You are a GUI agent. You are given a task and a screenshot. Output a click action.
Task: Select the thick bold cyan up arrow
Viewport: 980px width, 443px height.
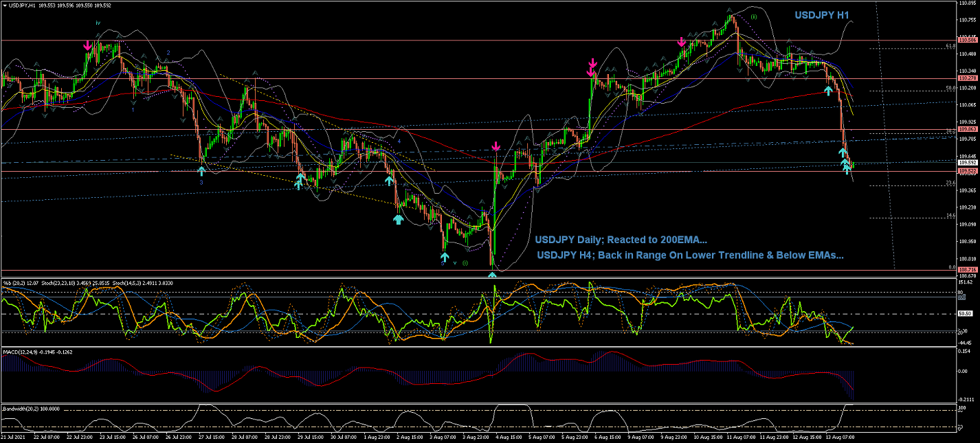click(x=398, y=218)
